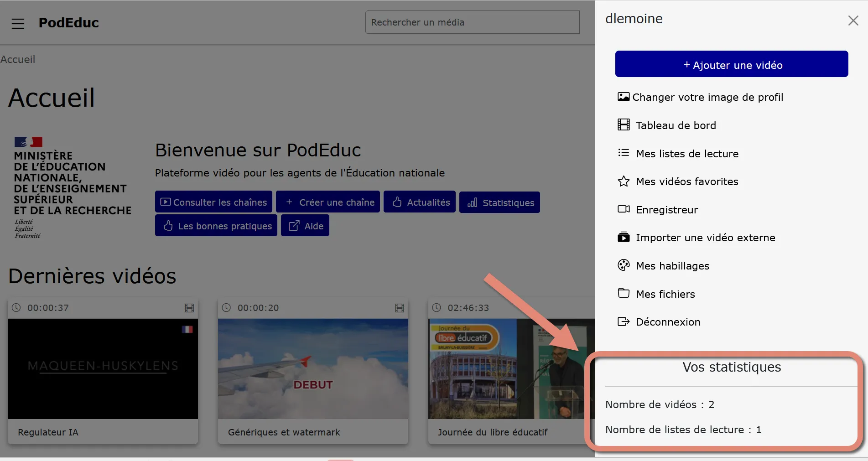
Task: Click the Génériques et watermark title
Action: pos(284,432)
